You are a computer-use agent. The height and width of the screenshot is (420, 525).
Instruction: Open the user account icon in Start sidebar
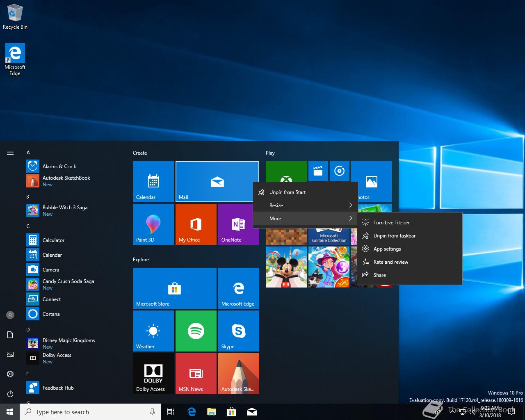tap(10, 315)
